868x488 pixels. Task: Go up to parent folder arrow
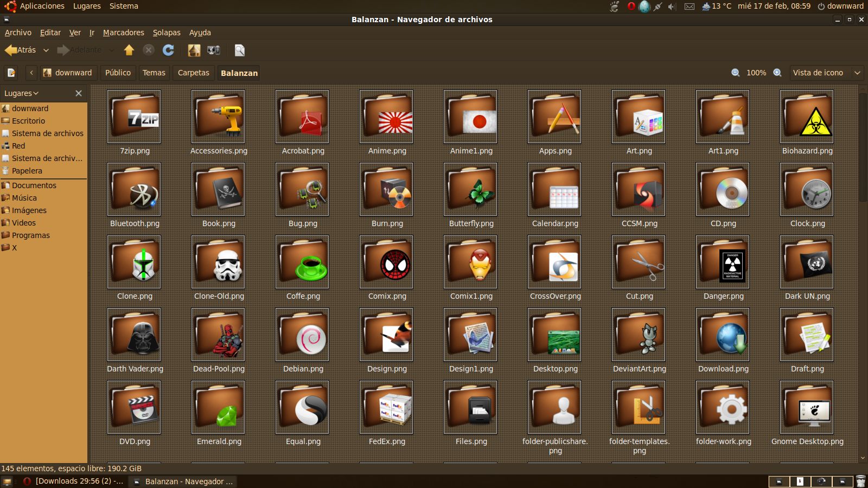pos(129,50)
